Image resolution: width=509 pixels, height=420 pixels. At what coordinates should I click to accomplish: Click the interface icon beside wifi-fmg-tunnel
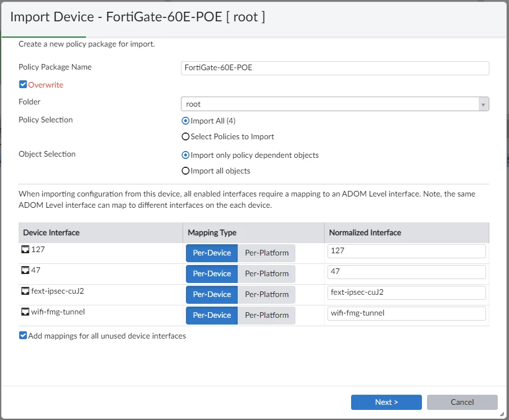[x=25, y=312]
